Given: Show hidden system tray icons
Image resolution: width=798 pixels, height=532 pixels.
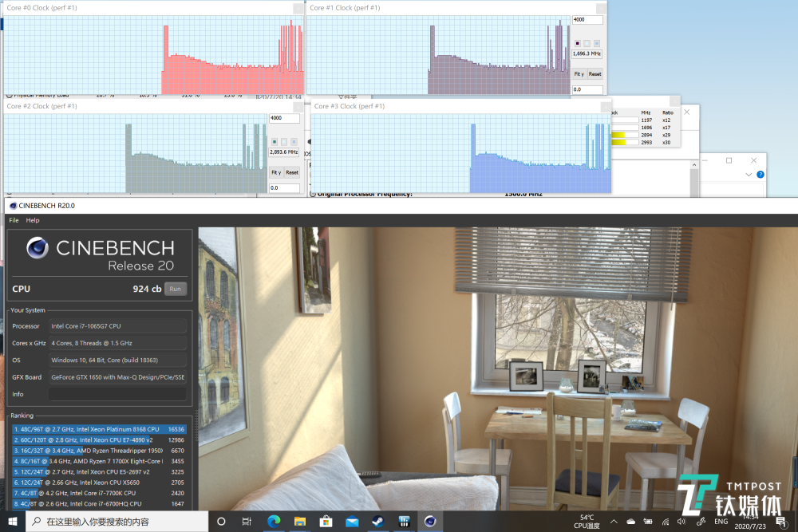Looking at the screenshot, I should (614, 522).
